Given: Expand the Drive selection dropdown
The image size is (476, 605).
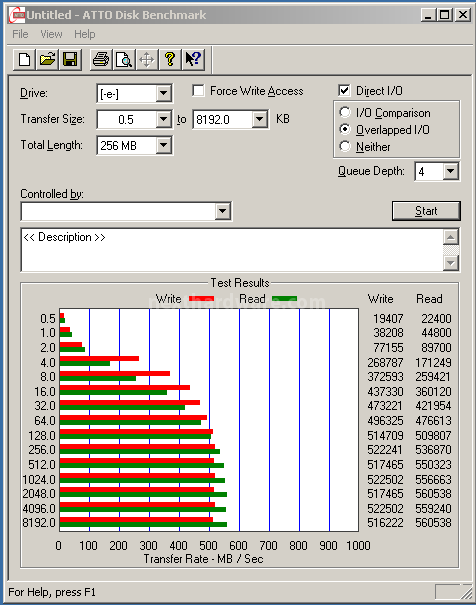Looking at the screenshot, I should pyautogui.click(x=164, y=93).
